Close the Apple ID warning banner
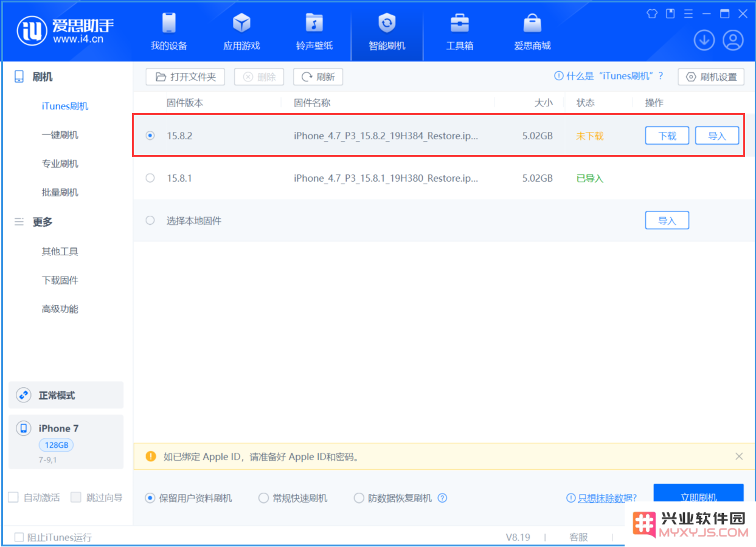 [739, 456]
